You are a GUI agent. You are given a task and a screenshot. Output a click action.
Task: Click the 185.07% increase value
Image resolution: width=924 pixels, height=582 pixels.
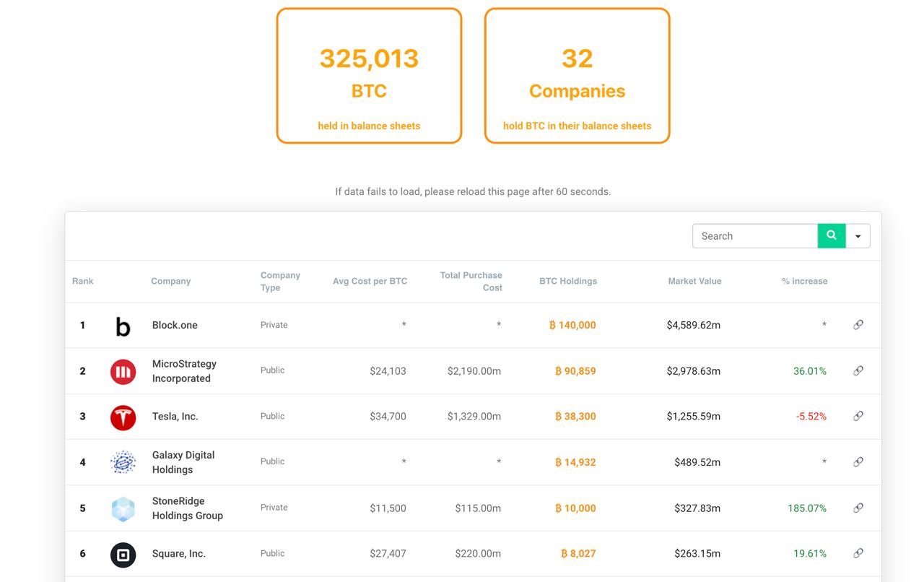pyautogui.click(x=807, y=508)
